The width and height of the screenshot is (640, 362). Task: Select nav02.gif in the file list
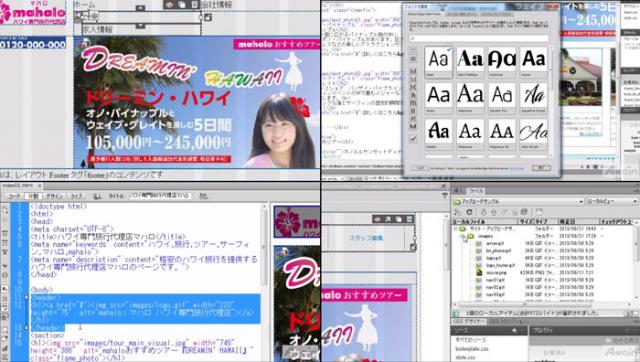495,287
